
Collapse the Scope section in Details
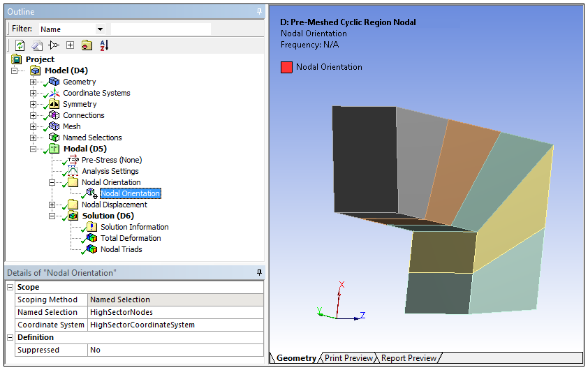(x=10, y=287)
